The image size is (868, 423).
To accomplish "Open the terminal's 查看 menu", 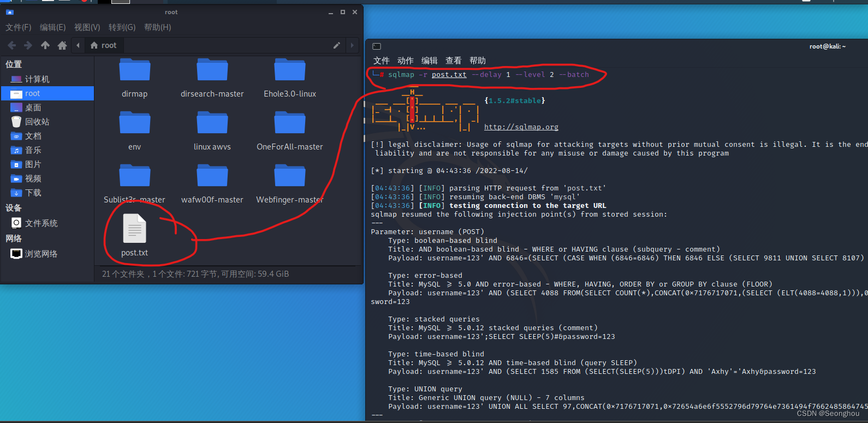I will (454, 61).
